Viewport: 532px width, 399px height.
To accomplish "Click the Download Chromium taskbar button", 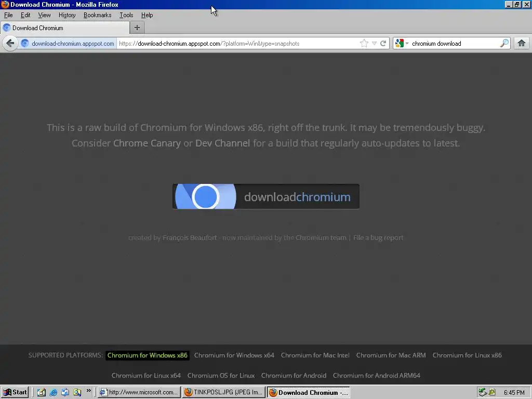I will pos(309,392).
